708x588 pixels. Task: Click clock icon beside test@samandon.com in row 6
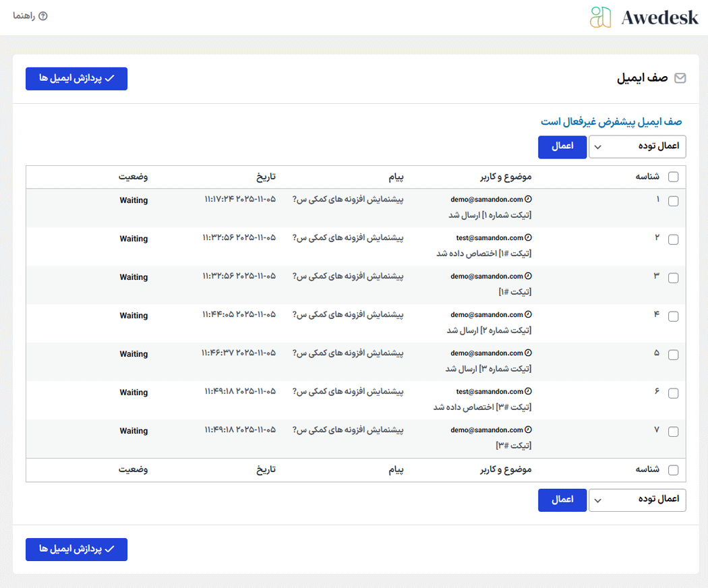click(529, 392)
